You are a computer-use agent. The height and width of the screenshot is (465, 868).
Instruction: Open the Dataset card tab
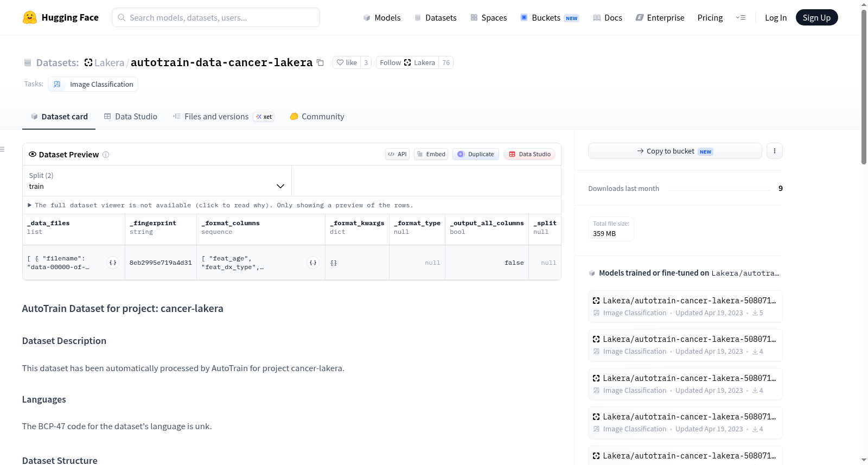coord(59,117)
